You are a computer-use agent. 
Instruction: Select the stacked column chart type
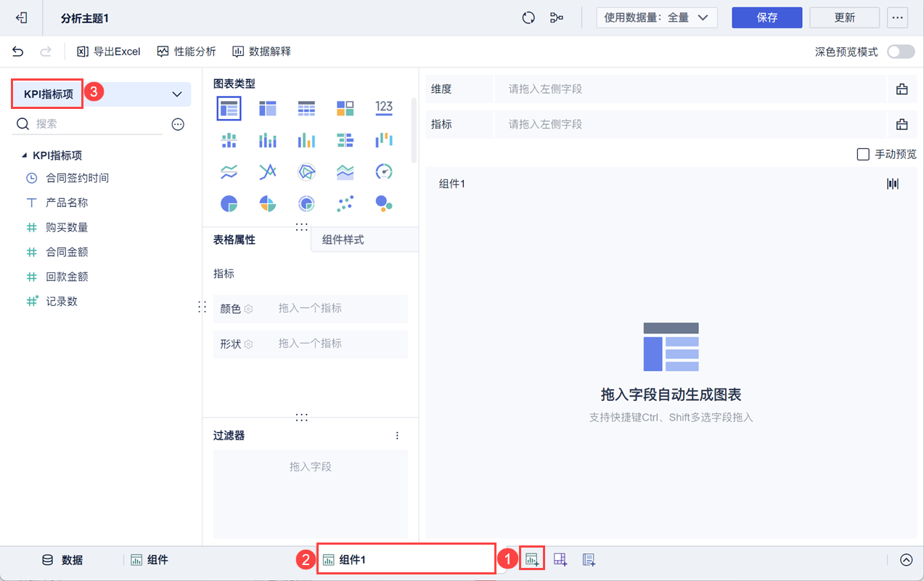[268, 139]
